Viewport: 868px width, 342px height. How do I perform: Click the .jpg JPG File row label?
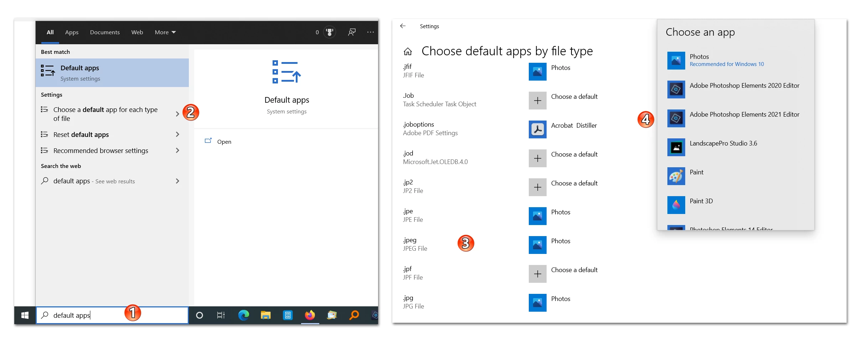coord(414,302)
